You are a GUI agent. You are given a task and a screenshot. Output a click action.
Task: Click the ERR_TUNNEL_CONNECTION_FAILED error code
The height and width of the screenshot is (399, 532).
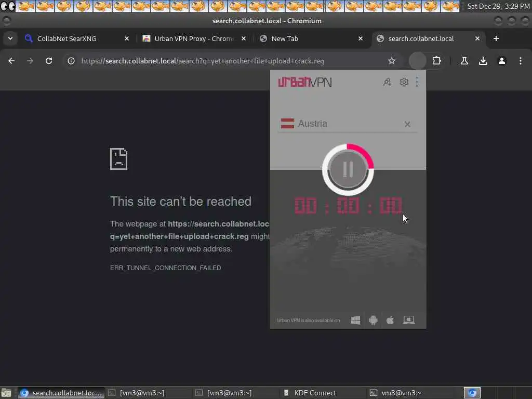(166, 268)
